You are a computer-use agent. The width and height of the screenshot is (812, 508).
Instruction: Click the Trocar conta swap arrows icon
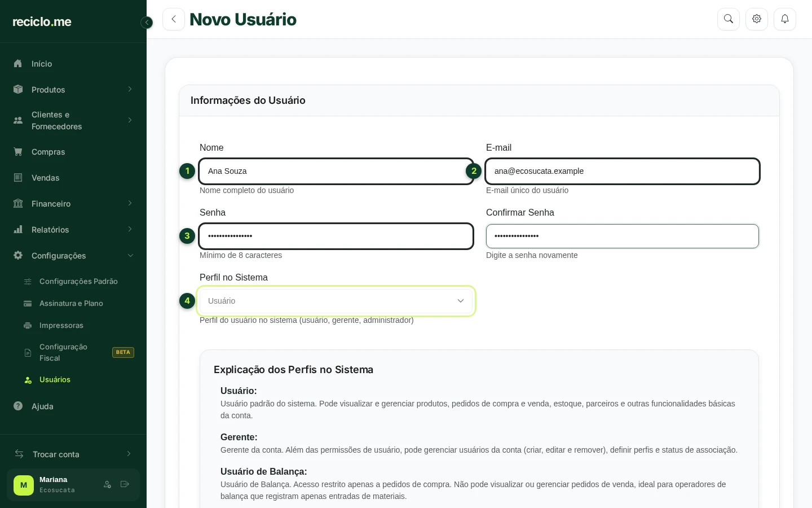tap(19, 454)
